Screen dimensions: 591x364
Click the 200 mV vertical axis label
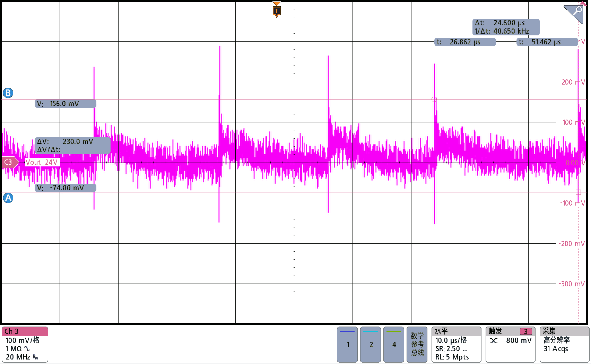click(x=573, y=82)
